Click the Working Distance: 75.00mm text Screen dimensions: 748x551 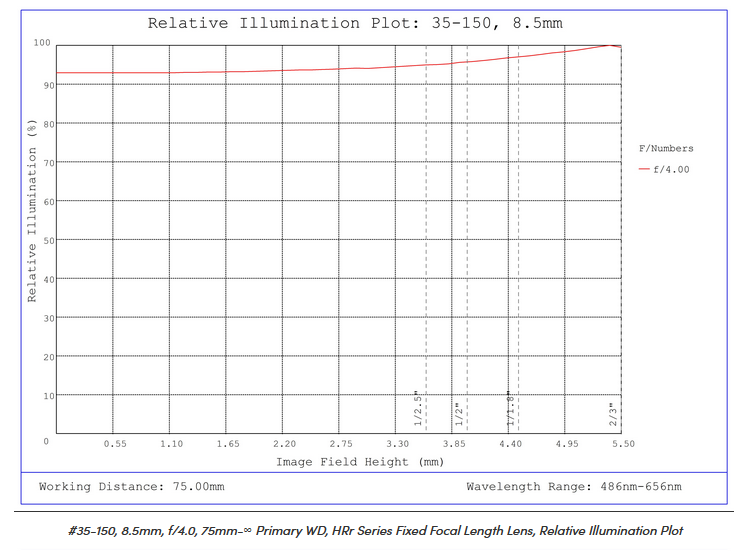point(131,487)
